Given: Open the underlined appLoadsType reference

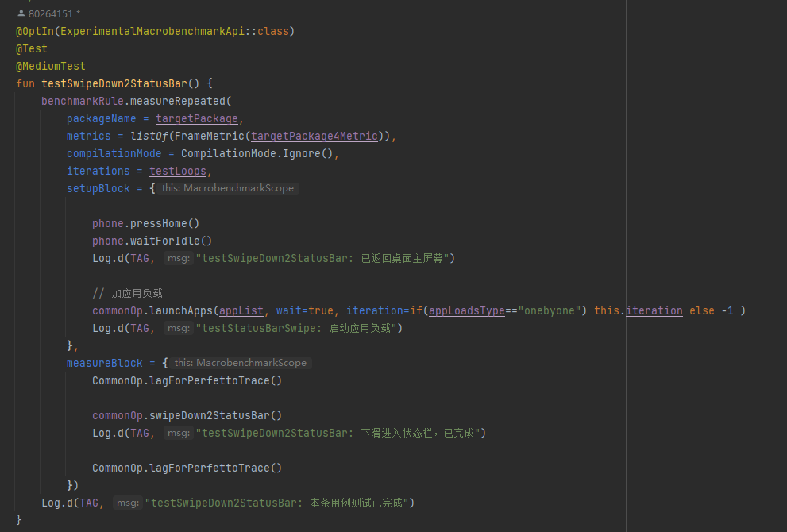Looking at the screenshot, I should 466,310.
